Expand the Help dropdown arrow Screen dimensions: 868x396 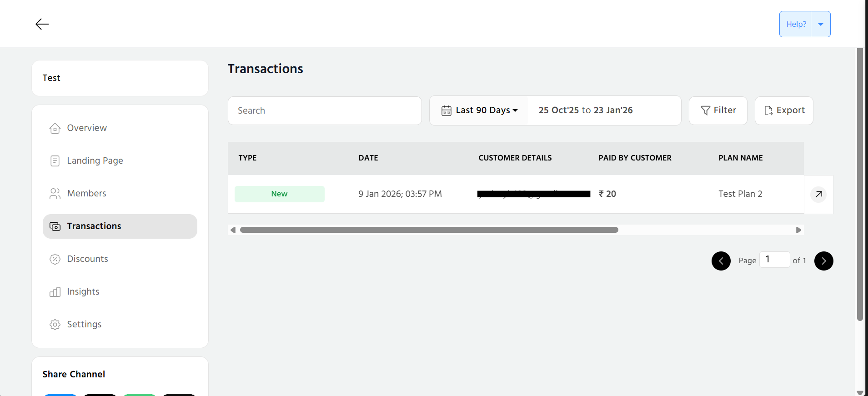click(x=820, y=24)
